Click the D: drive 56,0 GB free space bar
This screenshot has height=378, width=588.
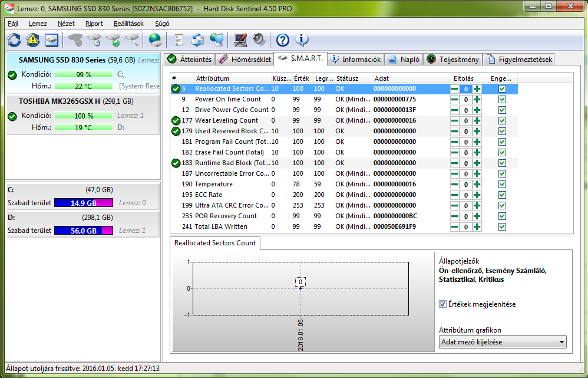(84, 231)
